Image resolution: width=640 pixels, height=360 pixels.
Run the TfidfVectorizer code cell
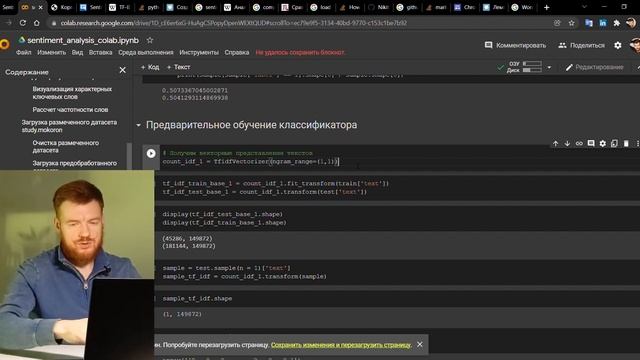coord(151,153)
